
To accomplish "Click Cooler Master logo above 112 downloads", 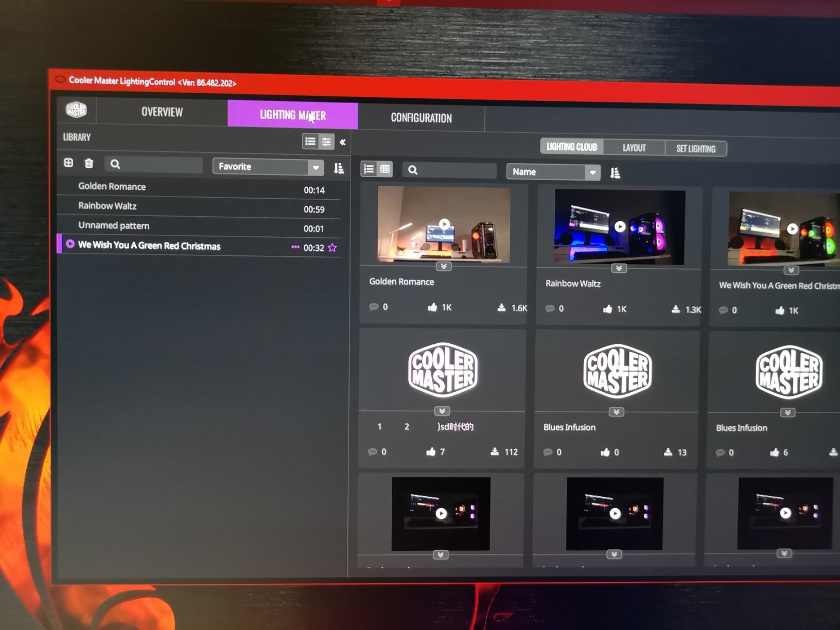I will [443, 370].
